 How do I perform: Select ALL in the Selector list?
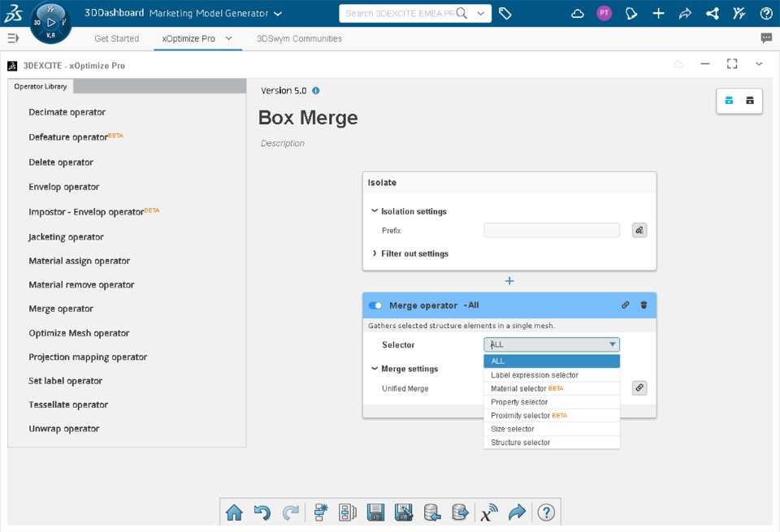pyautogui.click(x=552, y=361)
